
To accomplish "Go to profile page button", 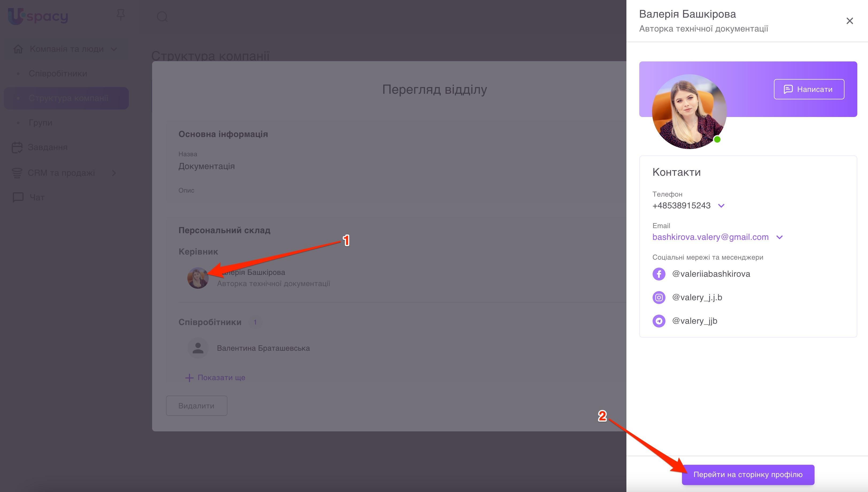I will (748, 474).
